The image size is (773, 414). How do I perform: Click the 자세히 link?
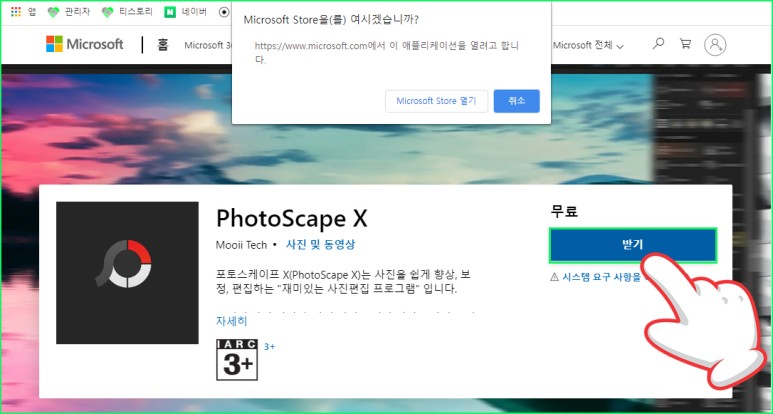(x=232, y=321)
